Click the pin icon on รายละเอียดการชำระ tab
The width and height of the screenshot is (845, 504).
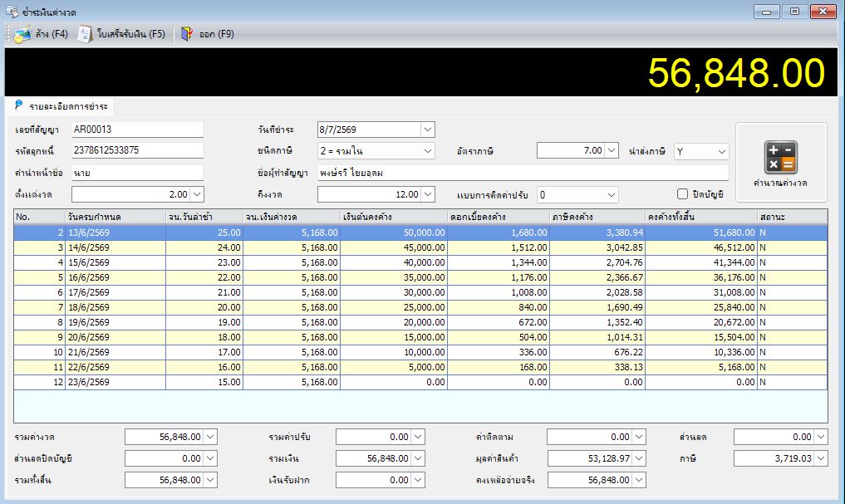[x=19, y=105]
